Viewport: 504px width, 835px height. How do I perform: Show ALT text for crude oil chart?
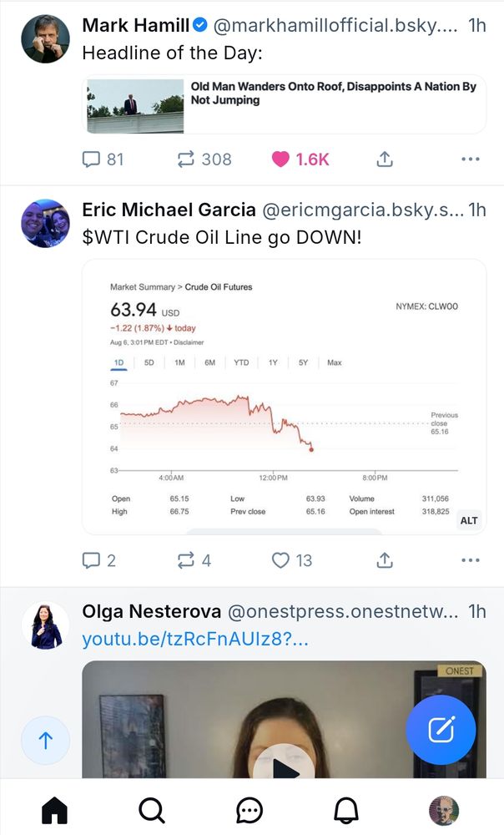[x=468, y=520]
